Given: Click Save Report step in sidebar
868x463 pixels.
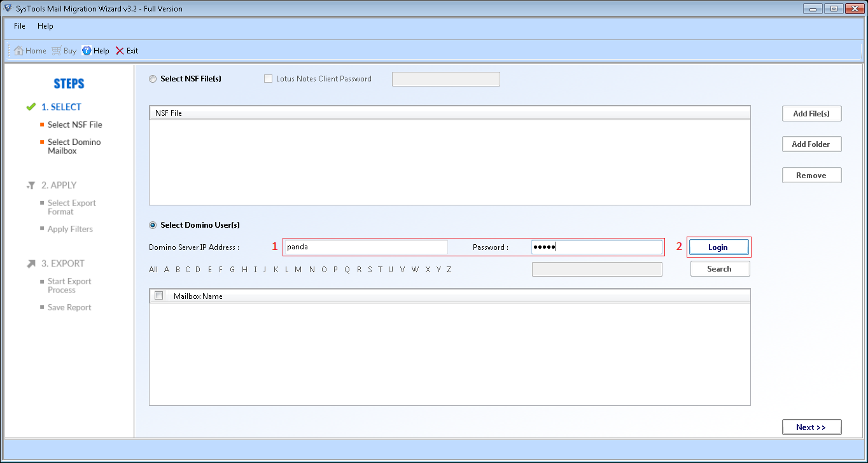Looking at the screenshot, I should tap(69, 307).
